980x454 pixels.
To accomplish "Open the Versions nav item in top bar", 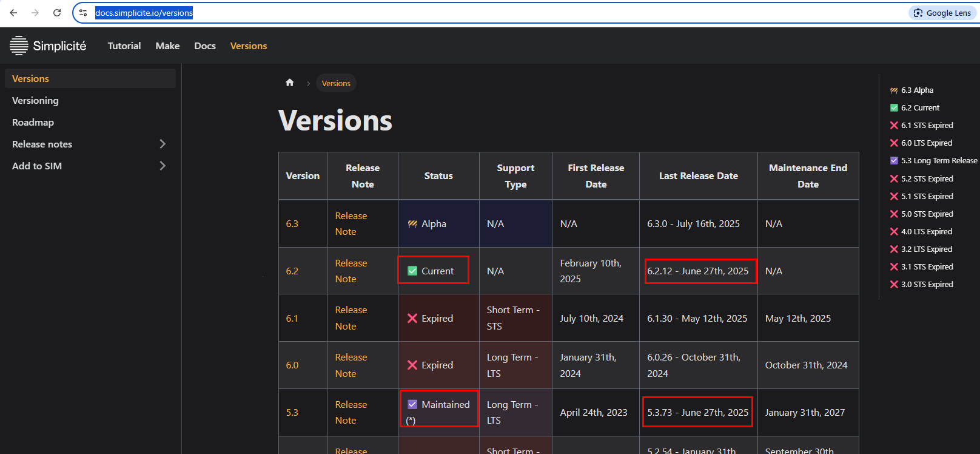I will click(x=249, y=46).
